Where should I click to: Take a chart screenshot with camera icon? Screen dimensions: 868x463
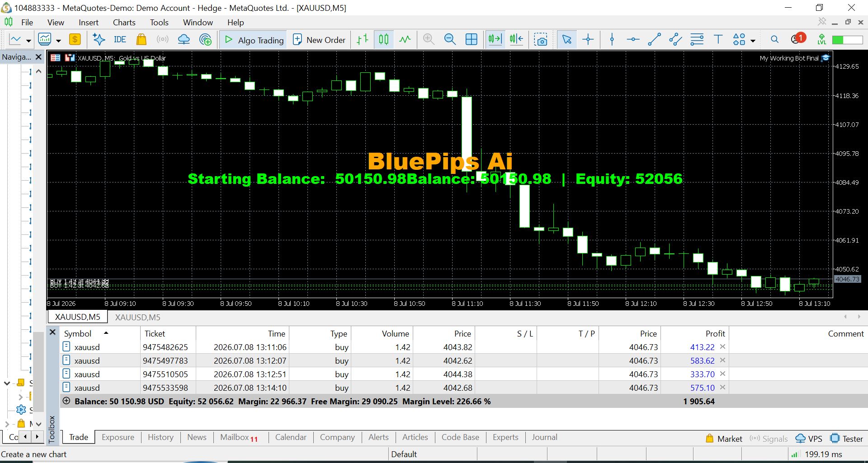[x=541, y=40]
